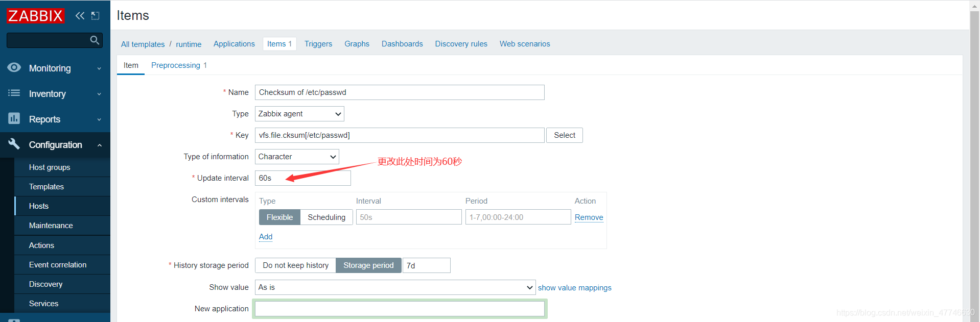Click the custom Interval 50s field
The image size is (980, 322).
409,217
